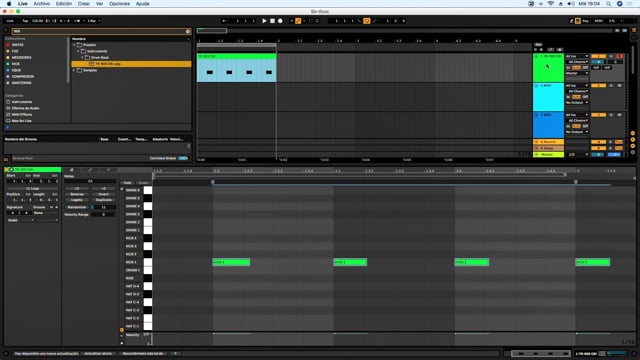Viewport: 640px width, 360px height.
Task: Adjust the Cantidad Global groove amount slider
Action: pos(183,158)
